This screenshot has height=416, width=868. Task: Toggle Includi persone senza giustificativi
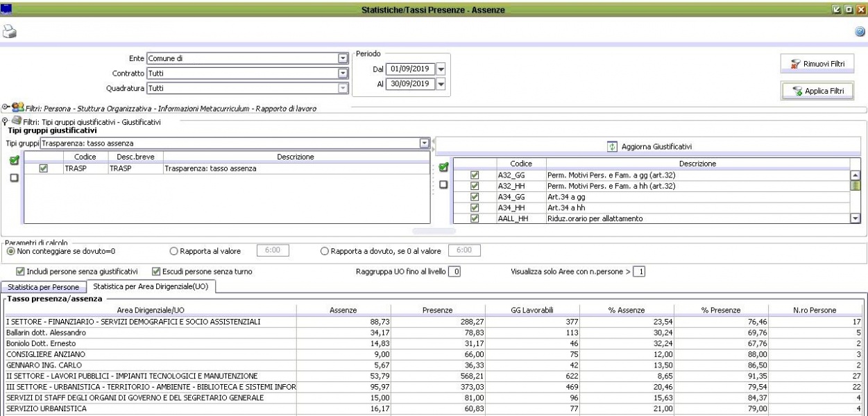point(20,272)
